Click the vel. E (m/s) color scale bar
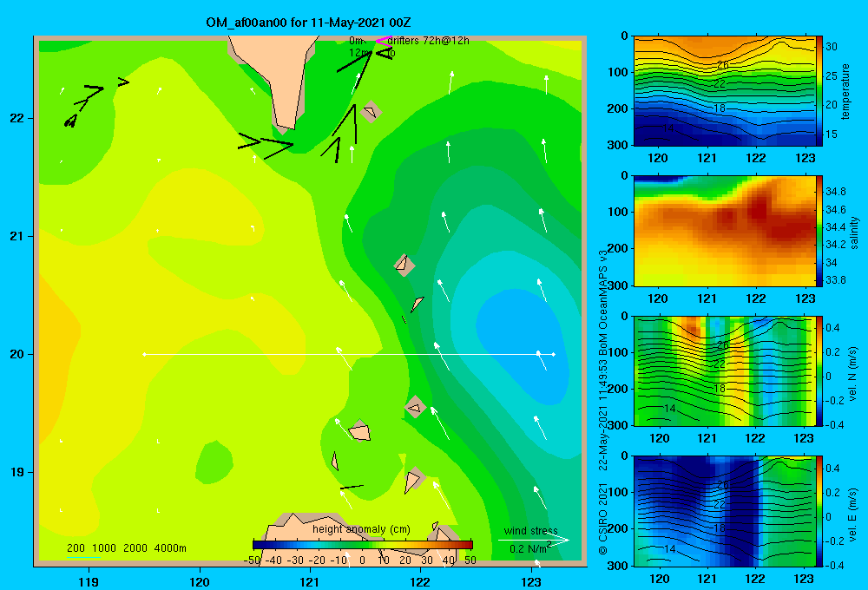 [x=819, y=511]
